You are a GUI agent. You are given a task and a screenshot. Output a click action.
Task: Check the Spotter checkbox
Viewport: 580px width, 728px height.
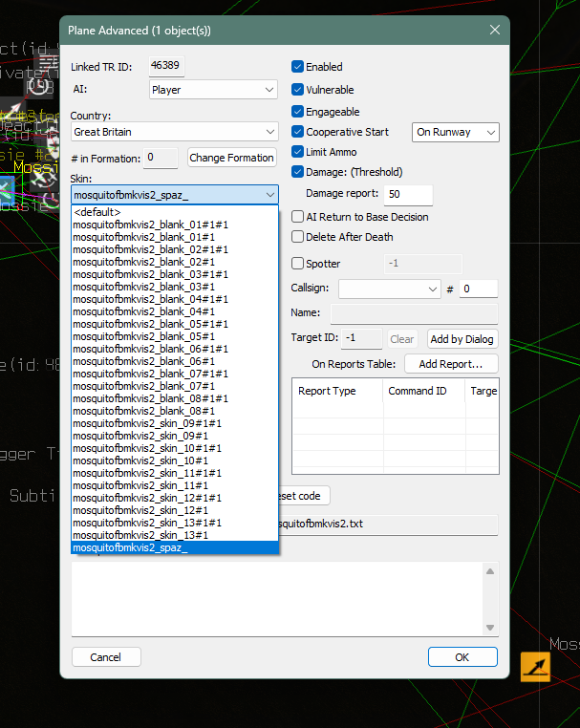point(298,264)
